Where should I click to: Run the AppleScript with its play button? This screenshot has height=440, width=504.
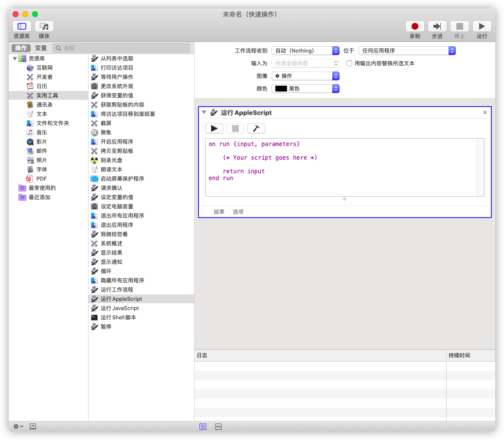pos(214,128)
